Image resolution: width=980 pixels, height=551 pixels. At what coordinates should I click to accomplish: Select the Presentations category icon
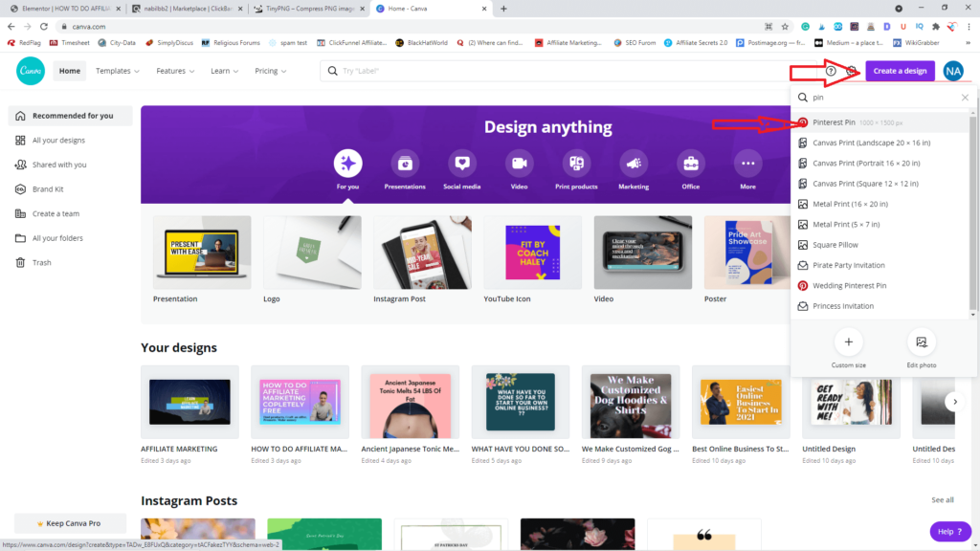(x=405, y=164)
